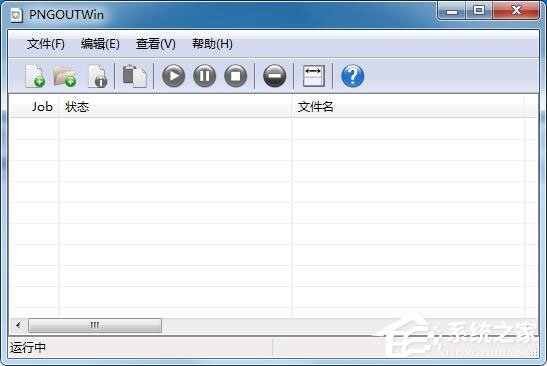This screenshot has height=366, width=547.
Task: Start processing with the play button
Action: point(173,76)
